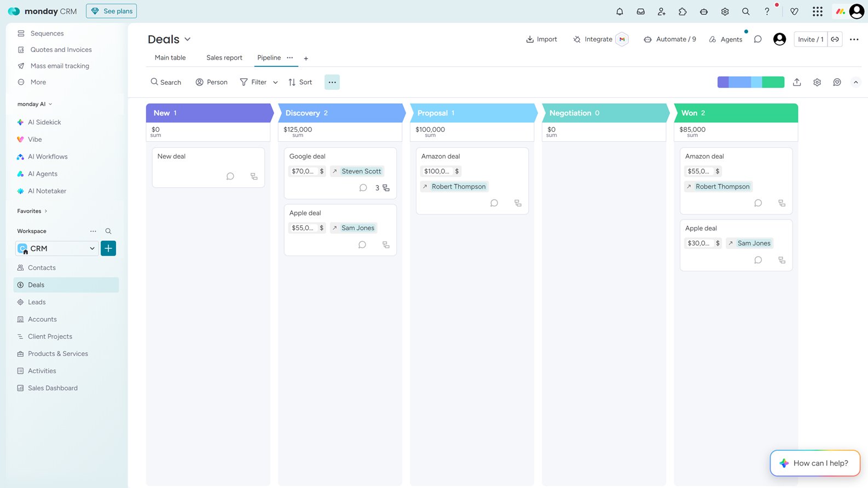
Task: Click the green Won stage header
Action: point(736,113)
